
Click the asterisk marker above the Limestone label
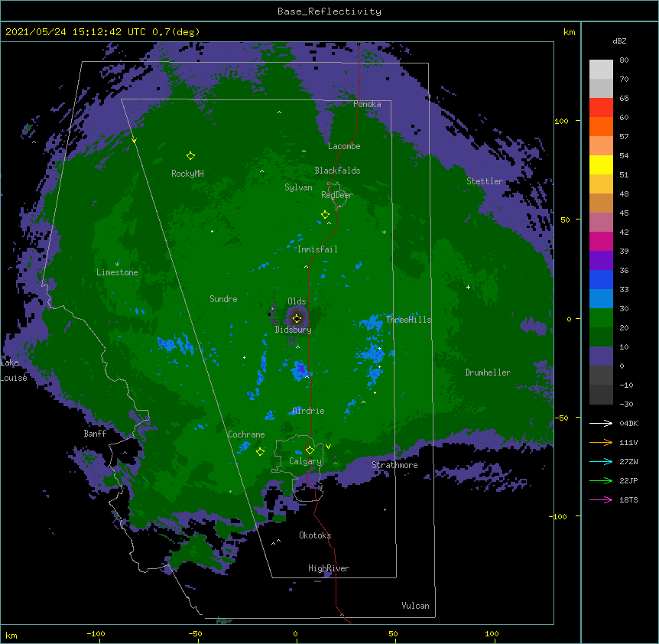click(117, 265)
